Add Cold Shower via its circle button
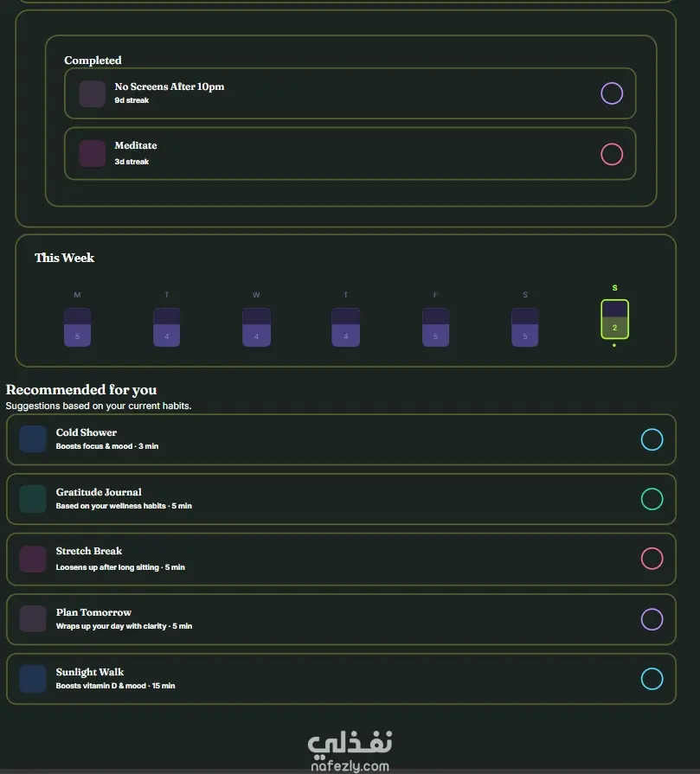The width and height of the screenshot is (700, 774). (652, 439)
